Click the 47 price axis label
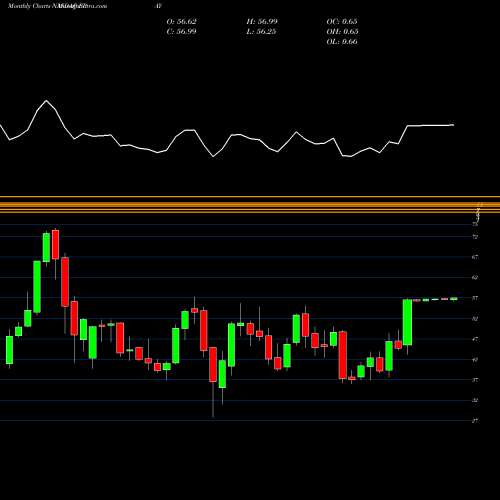 pyautogui.click(x=475, y=339)
